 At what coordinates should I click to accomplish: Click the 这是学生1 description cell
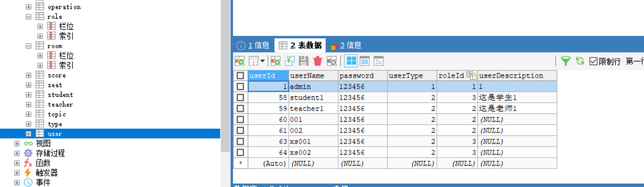click(x=517, y=97)
